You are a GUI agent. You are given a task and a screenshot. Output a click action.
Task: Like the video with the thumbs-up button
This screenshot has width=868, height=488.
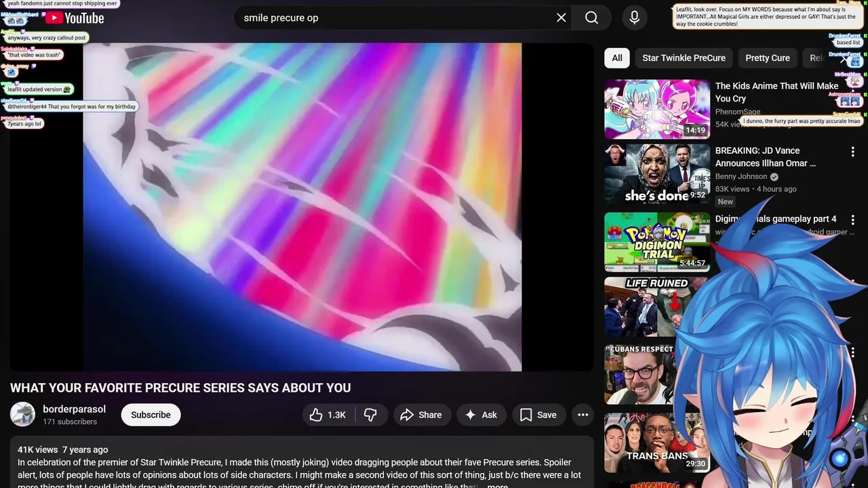tap(328, 415)
